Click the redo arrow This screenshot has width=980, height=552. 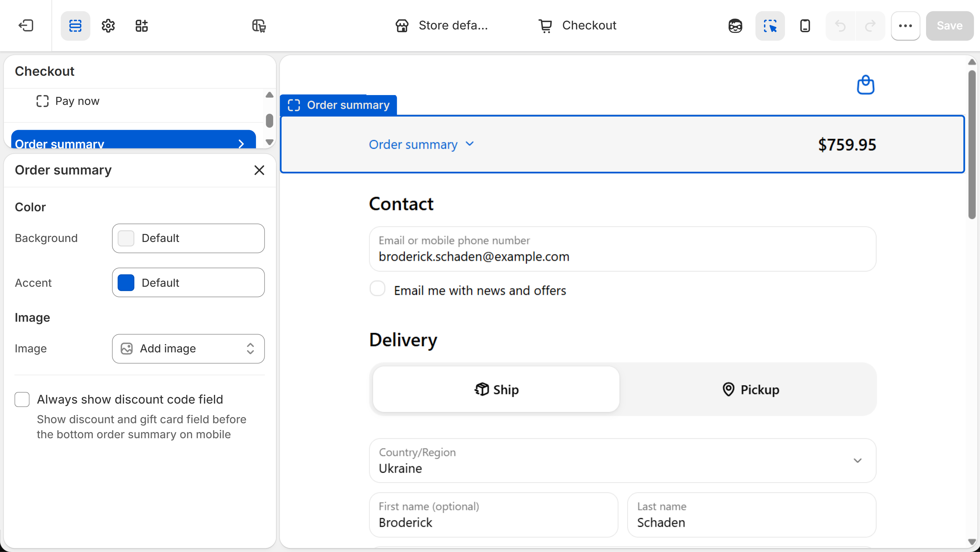coord(870,25)
